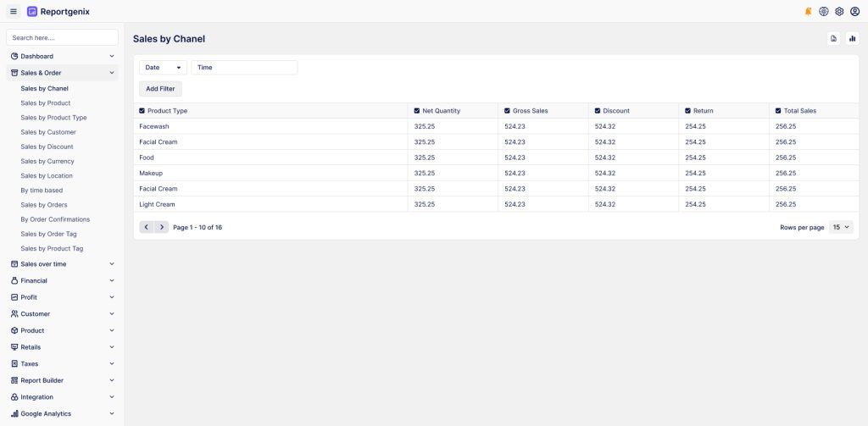Click the Integration icon
This screenshot has height=426, width=868.
click(x=14, y=396)
